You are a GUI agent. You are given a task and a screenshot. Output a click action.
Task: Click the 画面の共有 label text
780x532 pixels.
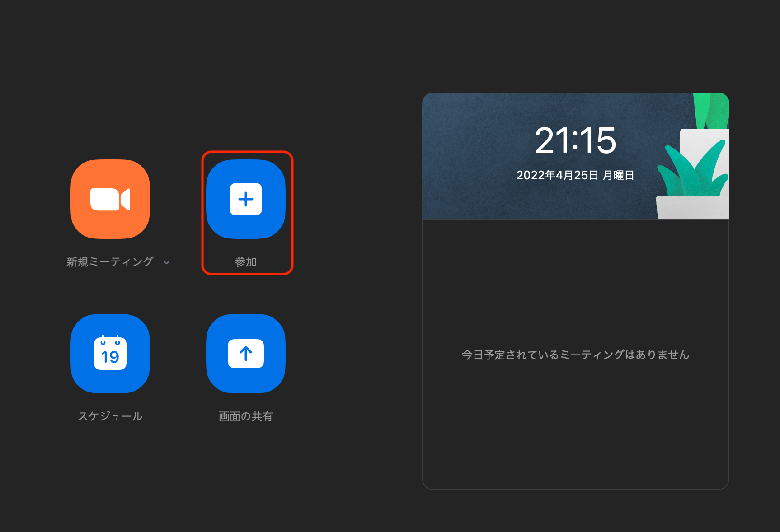246,416
